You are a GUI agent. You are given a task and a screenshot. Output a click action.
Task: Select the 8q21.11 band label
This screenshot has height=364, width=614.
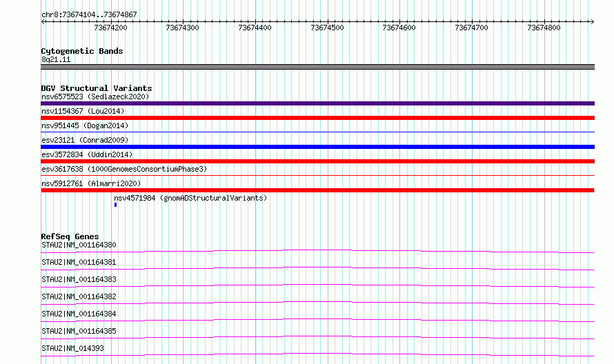click(56, 59)
